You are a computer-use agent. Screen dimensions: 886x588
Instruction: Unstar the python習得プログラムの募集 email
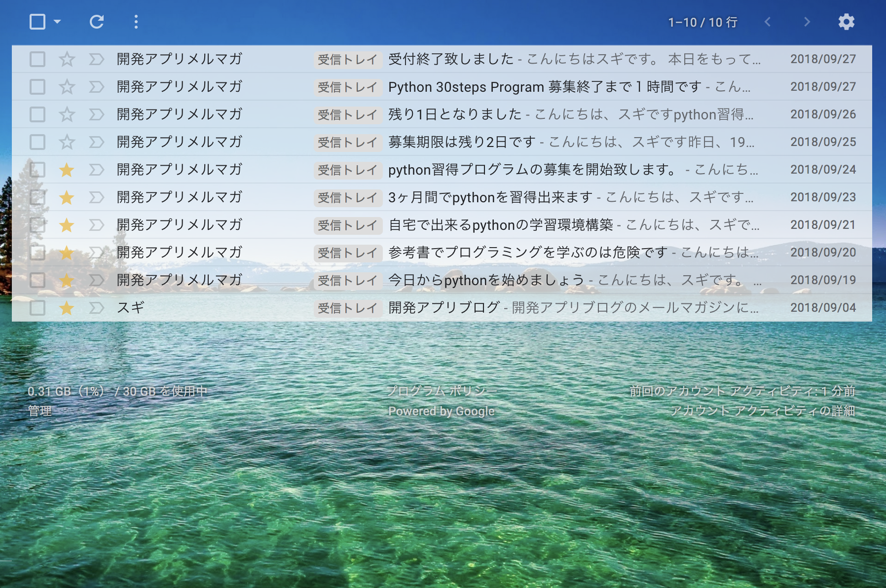pos(67,170)
